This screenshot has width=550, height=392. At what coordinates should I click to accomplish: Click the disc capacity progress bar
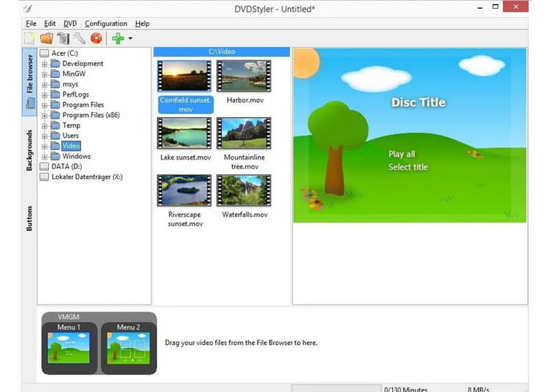coord(336,389)
